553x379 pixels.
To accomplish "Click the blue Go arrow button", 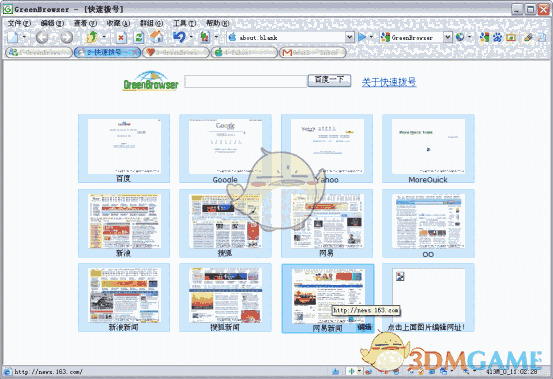I will [362, 37].
